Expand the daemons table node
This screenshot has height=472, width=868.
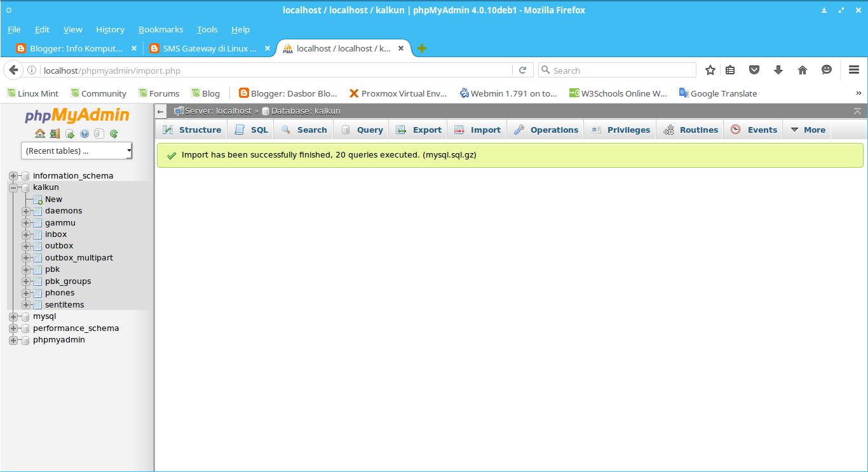pyautogui.click(x=25, y=211)
